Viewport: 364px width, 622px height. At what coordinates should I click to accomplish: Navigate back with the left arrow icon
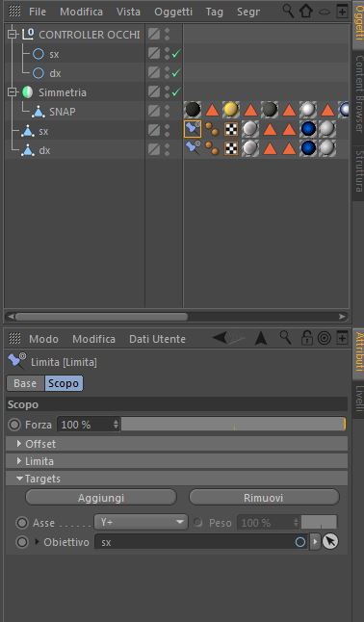[x=225, y=338]
